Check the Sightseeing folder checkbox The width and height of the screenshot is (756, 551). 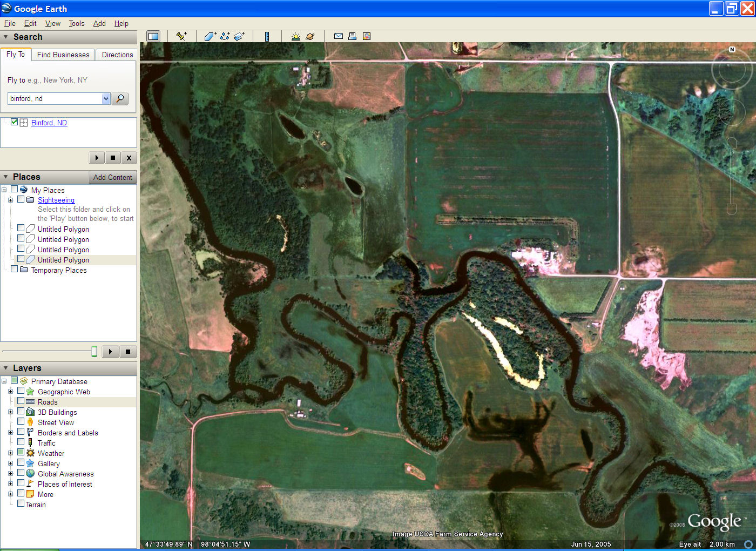coord(21,199)
